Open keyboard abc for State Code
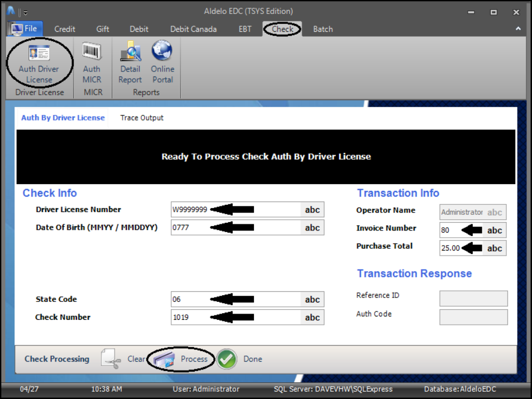 click(312, 299)
